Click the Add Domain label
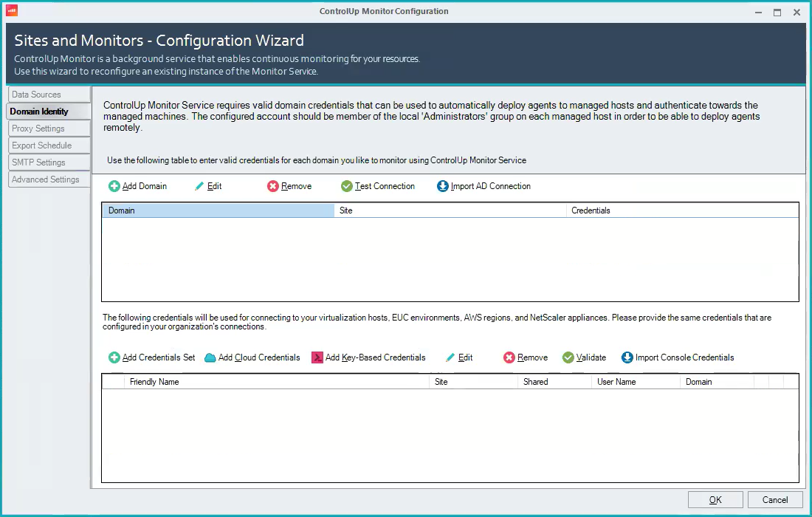The image size is (812, 517). click(145, 186)
